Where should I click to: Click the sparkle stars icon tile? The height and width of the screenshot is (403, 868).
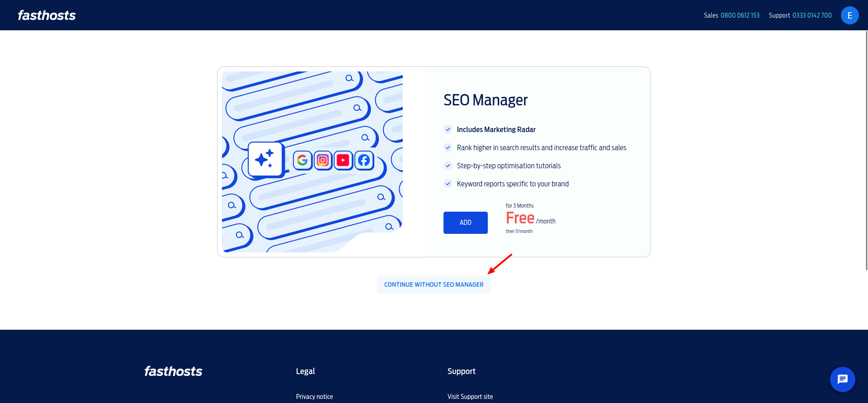click(x=265, y=159)
